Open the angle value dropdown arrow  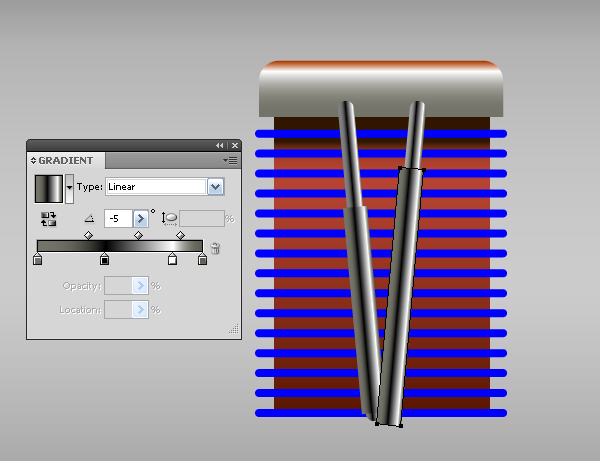[x=140, y=218]
